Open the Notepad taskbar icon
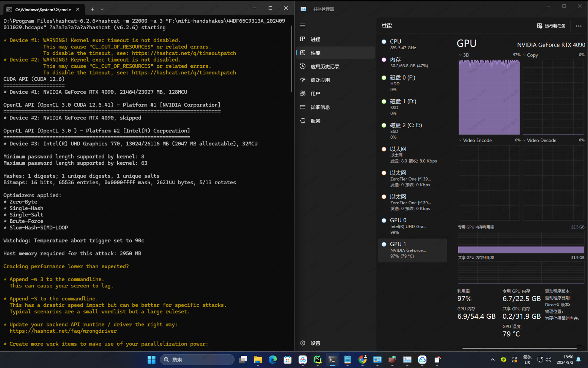This screenshot has height=368, width=588. click(x=348, y=359)
